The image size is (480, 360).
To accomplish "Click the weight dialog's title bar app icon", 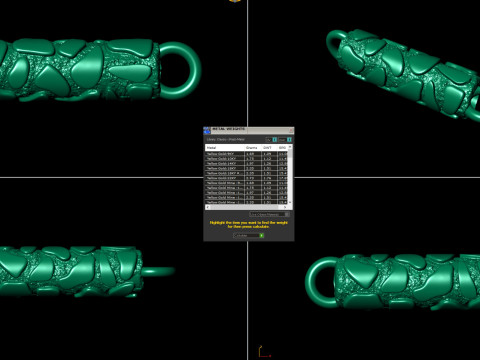I will 207,130.
